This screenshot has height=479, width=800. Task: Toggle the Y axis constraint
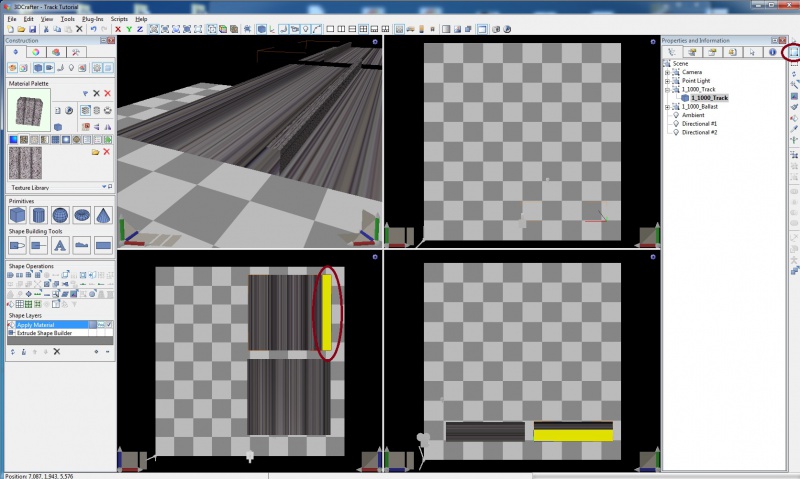coord(129,29)
